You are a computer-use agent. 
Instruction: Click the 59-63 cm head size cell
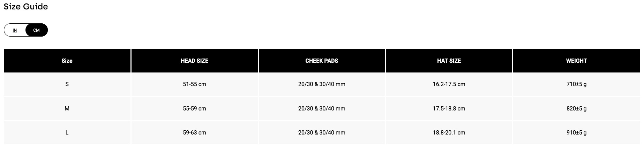tap(194, 132)
